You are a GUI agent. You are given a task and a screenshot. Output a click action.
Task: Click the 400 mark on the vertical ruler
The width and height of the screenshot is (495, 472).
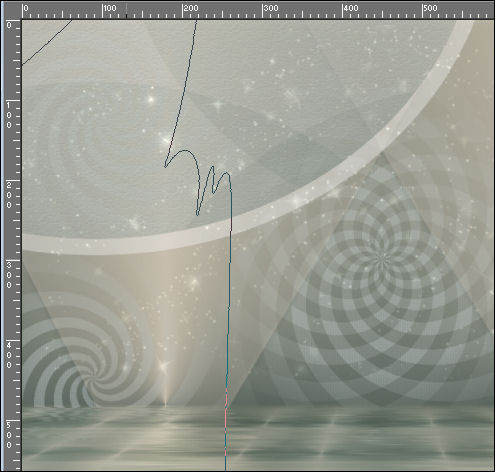[9, 355]
